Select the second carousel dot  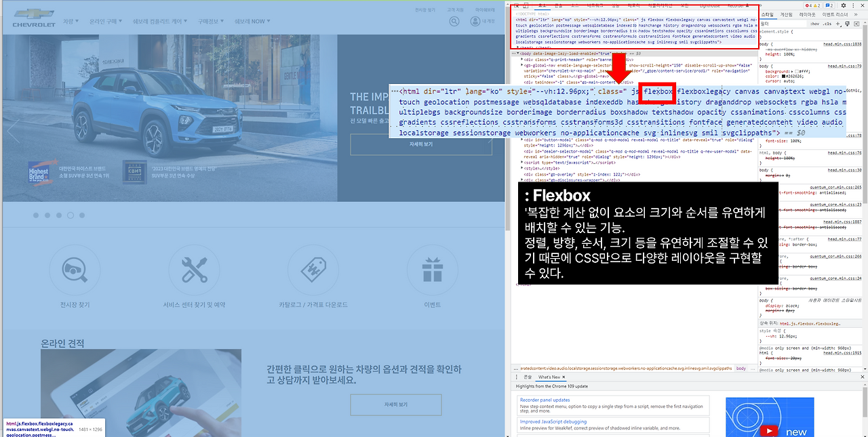pos(47,215)
